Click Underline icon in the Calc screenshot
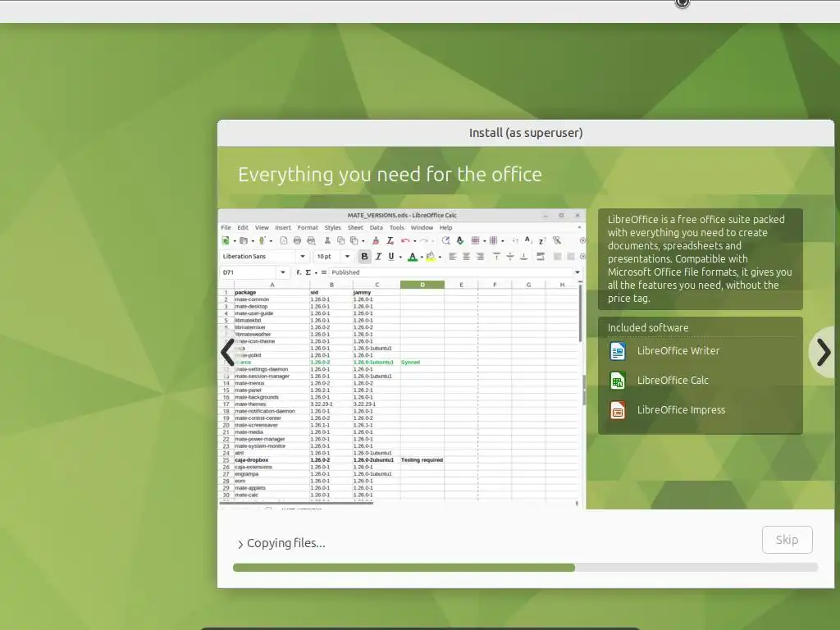Screen dimensions: 840x630 (x=391, y=257)
